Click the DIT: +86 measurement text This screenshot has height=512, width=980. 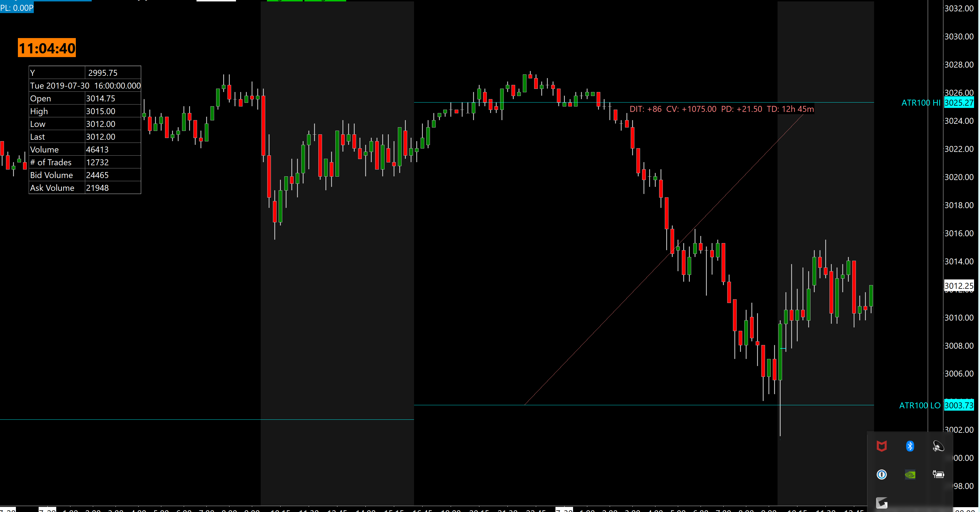click(645, 109)
